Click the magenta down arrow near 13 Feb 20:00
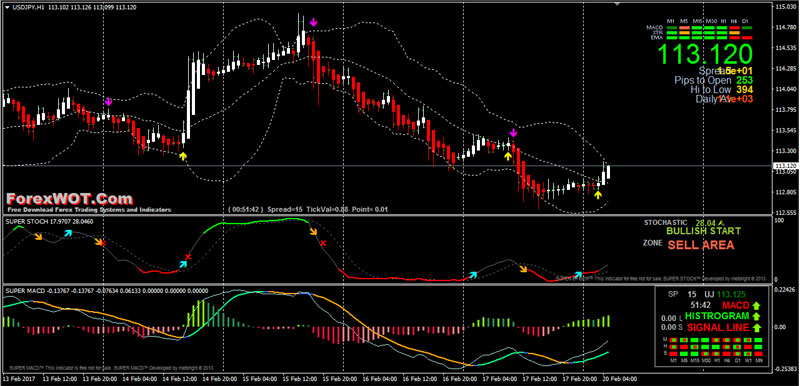800x386 pixels. [x=108, y=101]
